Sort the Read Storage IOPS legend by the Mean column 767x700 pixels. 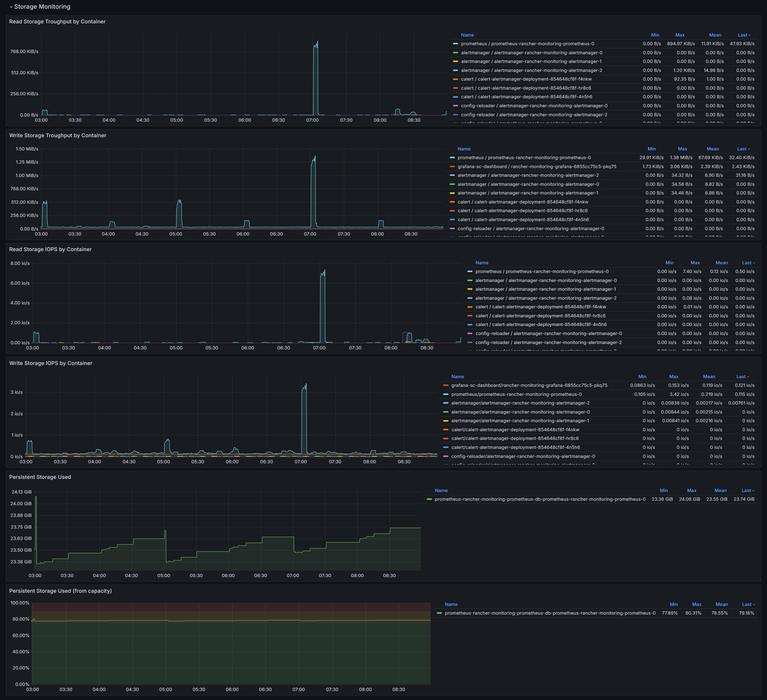coord(721,263)
